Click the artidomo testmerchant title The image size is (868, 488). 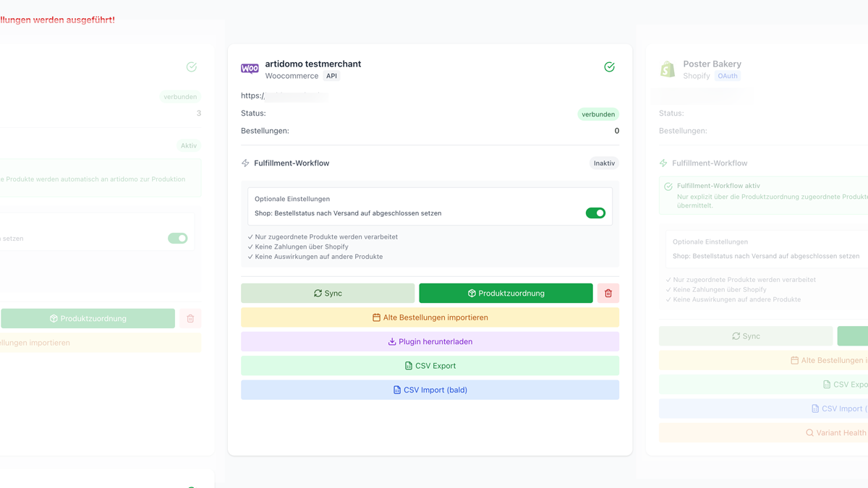pyautogui.click(x=313, y=64)
